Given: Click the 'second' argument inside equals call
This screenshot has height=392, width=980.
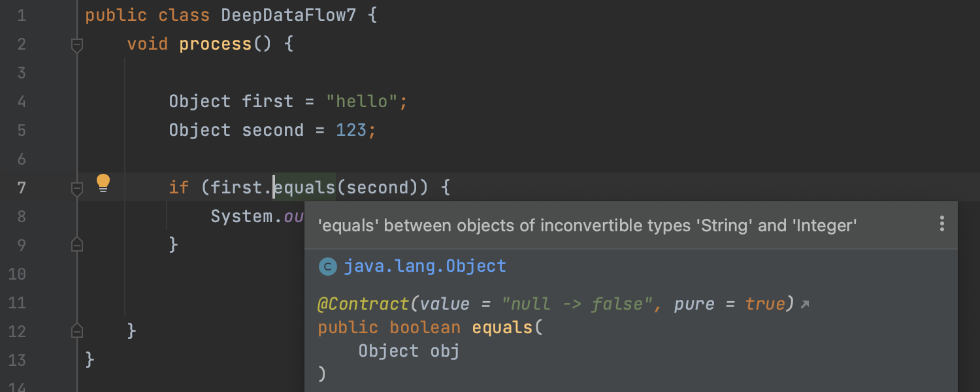Looking at the screenshot, I should [377, 188].
